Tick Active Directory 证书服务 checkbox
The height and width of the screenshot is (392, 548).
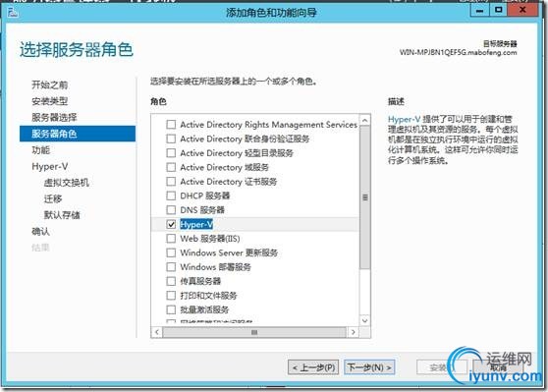[171, 182]
